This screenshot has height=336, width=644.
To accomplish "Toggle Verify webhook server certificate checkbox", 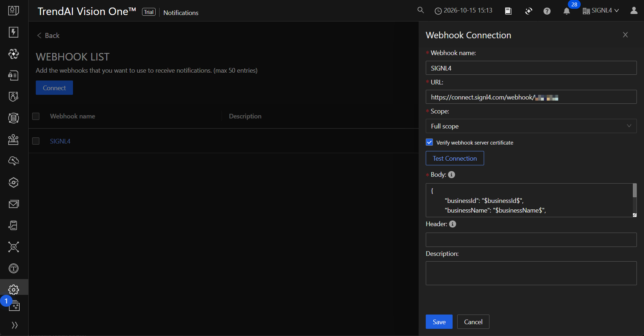I will coord(429,142).
